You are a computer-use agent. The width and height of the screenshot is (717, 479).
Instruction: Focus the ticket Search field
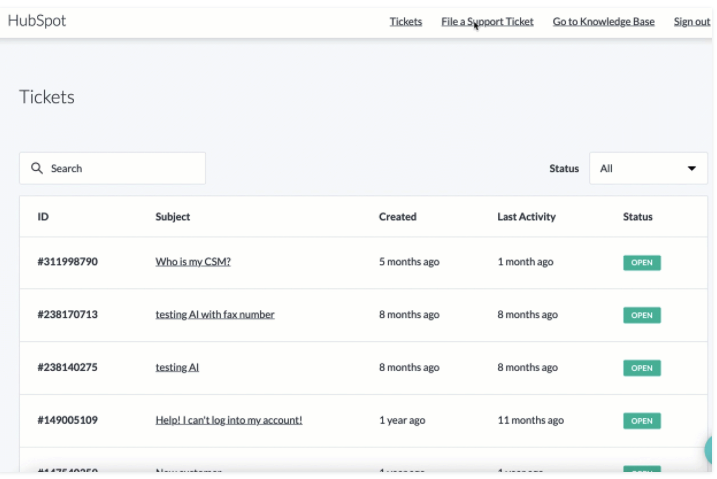(x=112, y=168)
